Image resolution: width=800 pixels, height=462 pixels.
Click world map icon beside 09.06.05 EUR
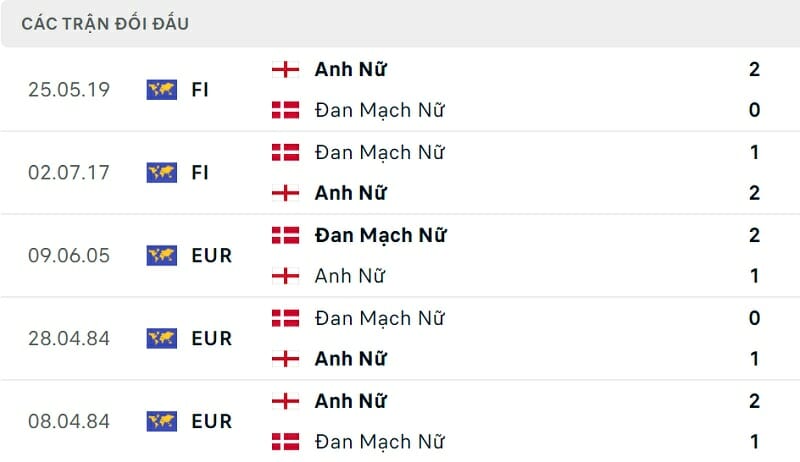[161, 255]
